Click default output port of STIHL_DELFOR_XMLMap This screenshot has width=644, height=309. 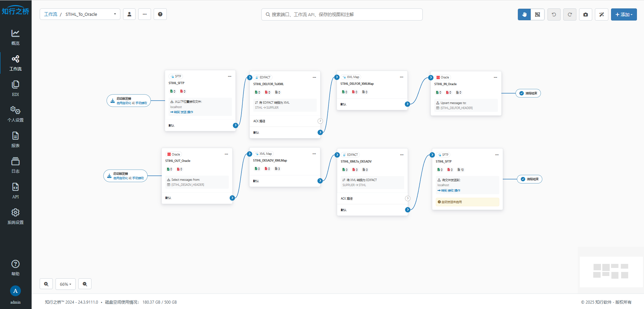(408, 104)
